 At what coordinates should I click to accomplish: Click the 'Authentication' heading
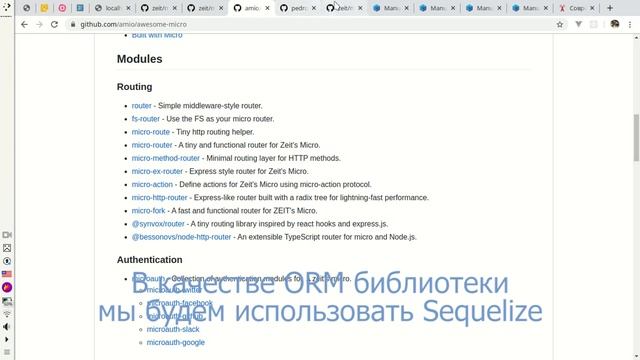(x=149, y=260)
